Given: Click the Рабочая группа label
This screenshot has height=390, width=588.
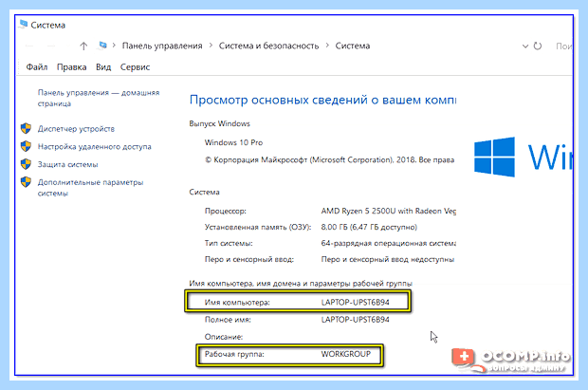Looking at the screenshot, I should (x=234, y=354).
